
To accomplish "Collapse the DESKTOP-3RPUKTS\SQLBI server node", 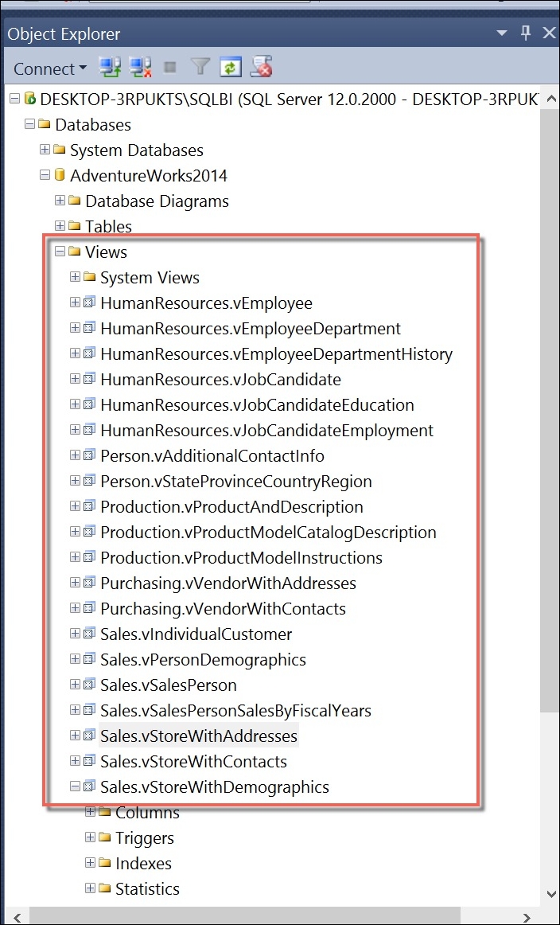I will [x=15, y=99].
